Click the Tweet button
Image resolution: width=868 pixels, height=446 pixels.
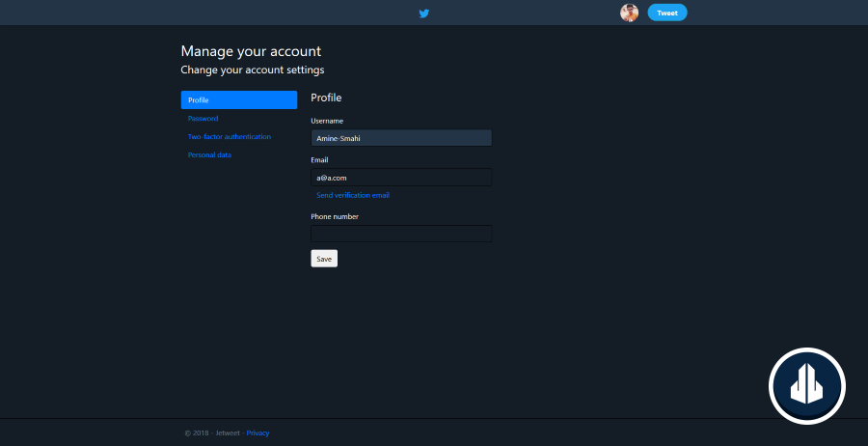pos(667,13)
